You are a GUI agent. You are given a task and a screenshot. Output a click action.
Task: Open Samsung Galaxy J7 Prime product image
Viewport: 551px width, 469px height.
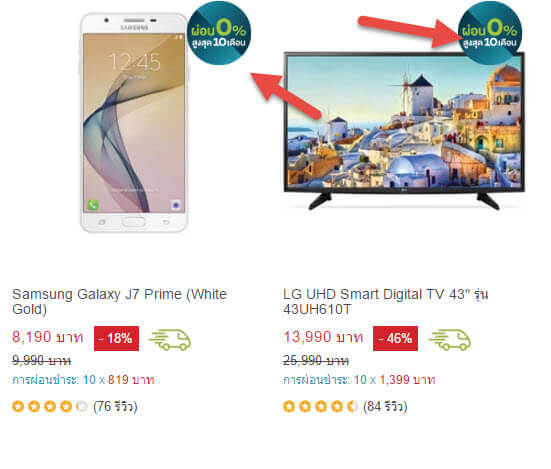(134, 123)
